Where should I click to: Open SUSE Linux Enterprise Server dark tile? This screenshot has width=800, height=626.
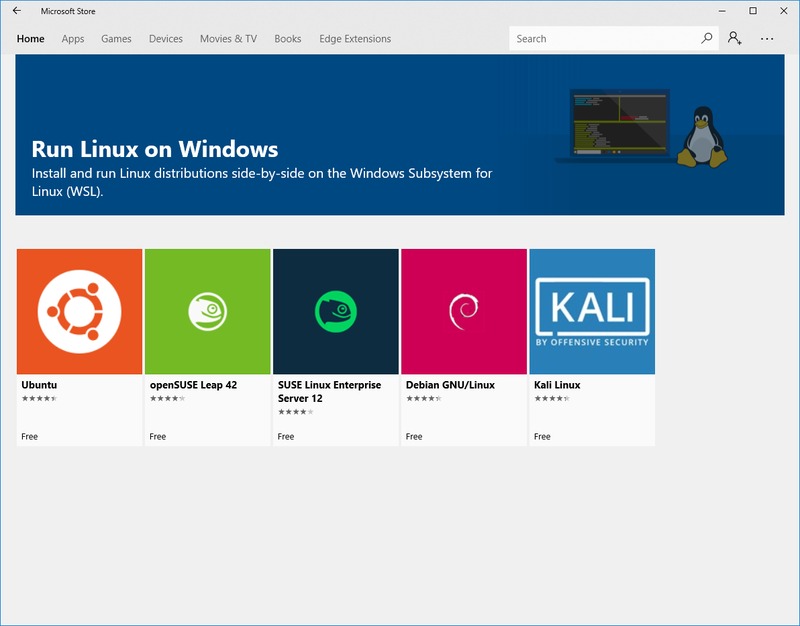(336, 311)
